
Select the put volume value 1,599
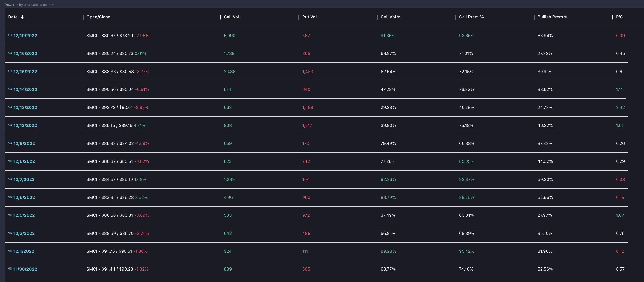307,107
